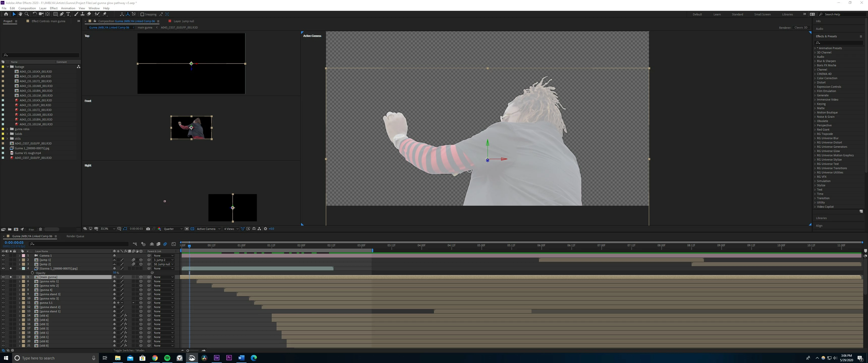Activate the Puppet Pin tool

105,14
